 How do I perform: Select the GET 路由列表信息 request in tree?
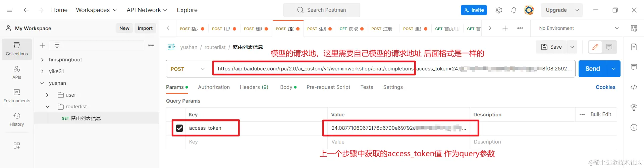click(x=97, y=118)
